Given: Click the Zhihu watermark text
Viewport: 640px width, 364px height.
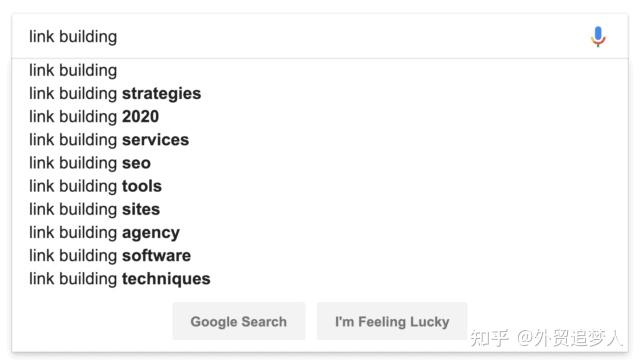Looking at the screenshot, I should click(546, 338).
